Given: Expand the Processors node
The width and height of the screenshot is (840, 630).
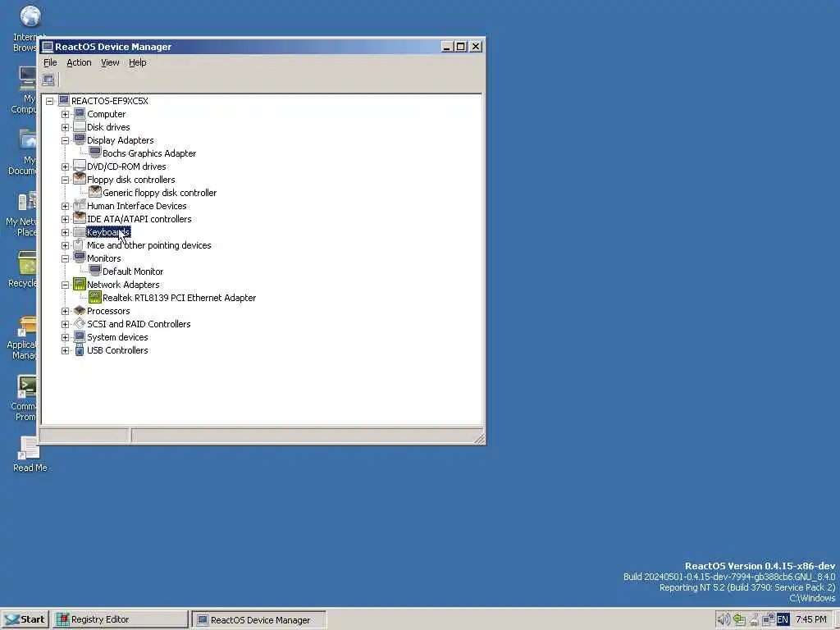Looking at the screenshot, I should (x=66, y=311).
